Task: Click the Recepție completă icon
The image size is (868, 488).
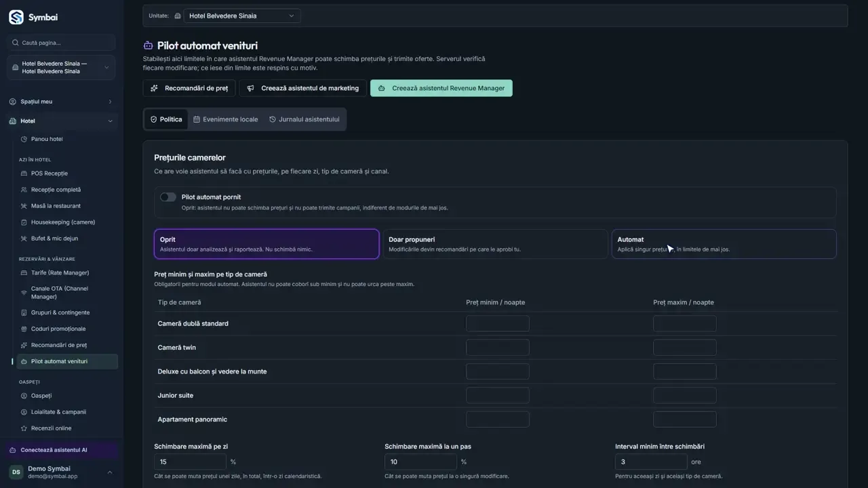Action: coord(24,190)
